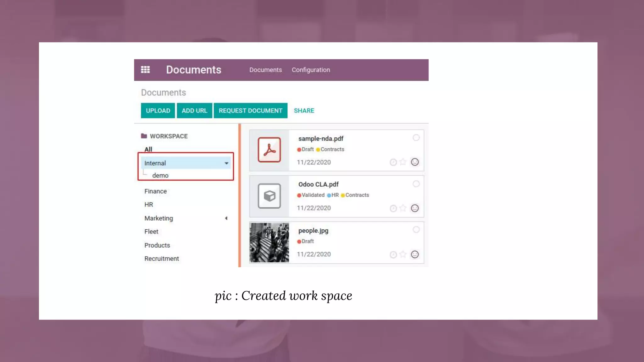The height and width of the screenshot is (362, 644).
Task: Click the red Draft tag on sample-nda.pdf
Action: coord(305,149)
